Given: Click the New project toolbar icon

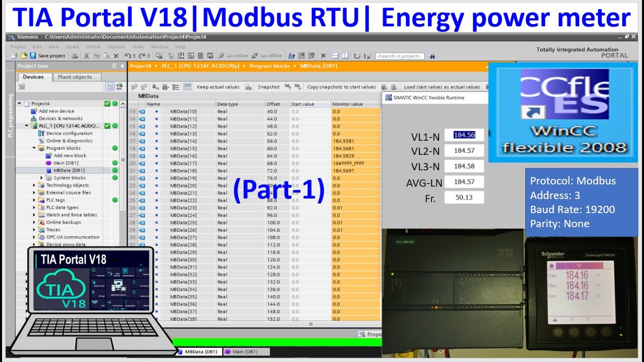Looking at the screenshot, I should pyautogui.click(x=15, y=56).
